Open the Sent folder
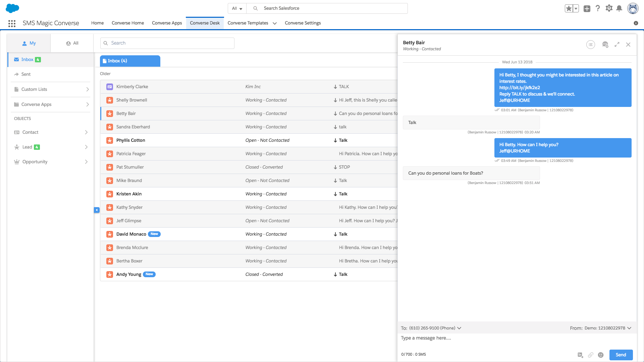Screen dimensions: 644x362 coord(26,74)
